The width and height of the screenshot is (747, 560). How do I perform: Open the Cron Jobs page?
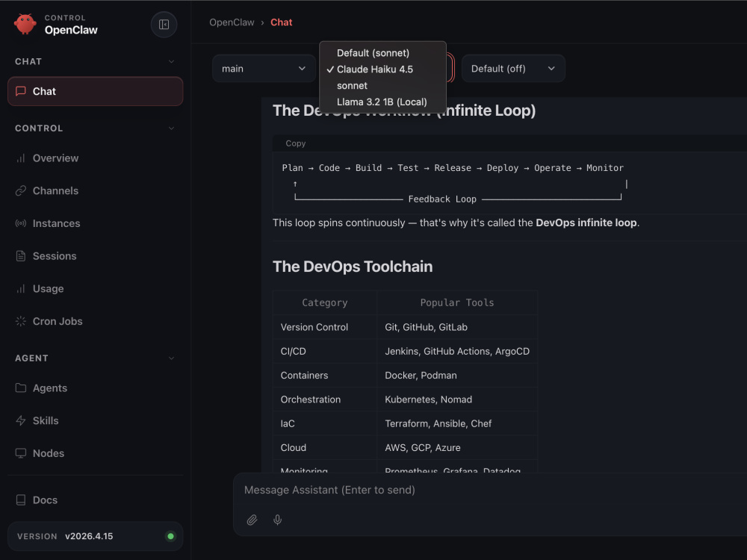point(96,321)
